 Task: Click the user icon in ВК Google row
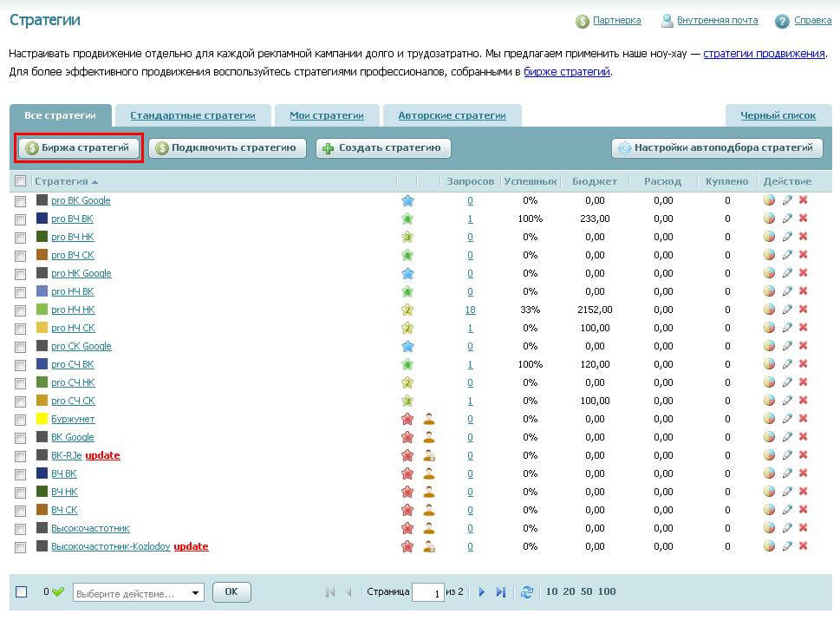428,437
